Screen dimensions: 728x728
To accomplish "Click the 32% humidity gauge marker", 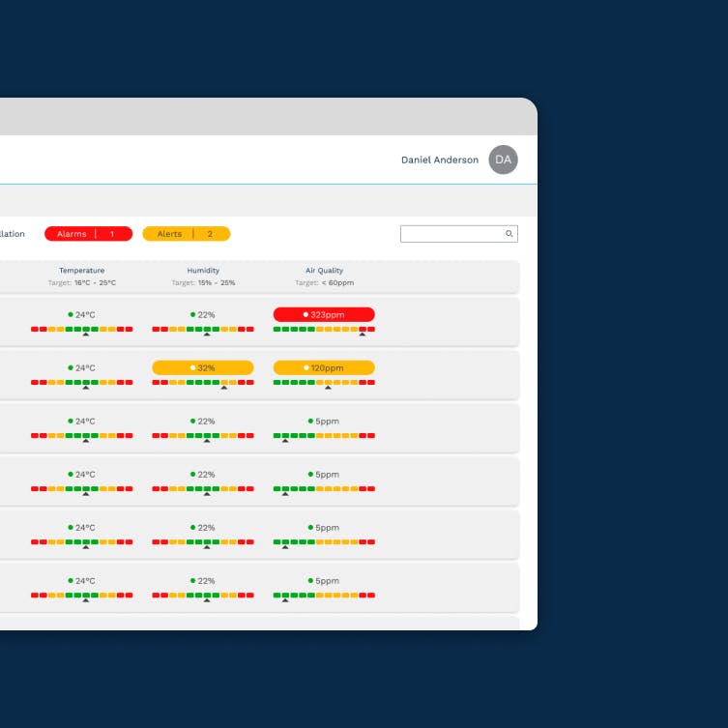I will click(223, 388).
